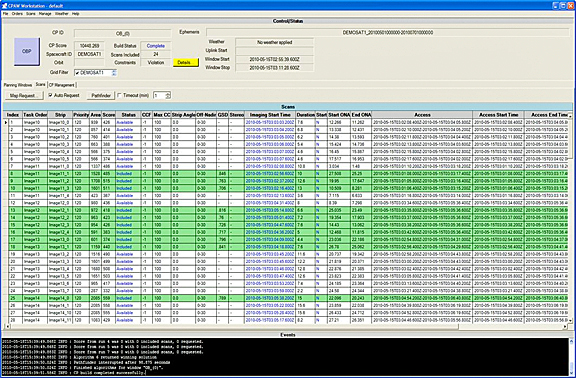The height and width of the screenshot is (378, 576).
Task: Click the Window Start timestamp value
Action: coord(274,59)
